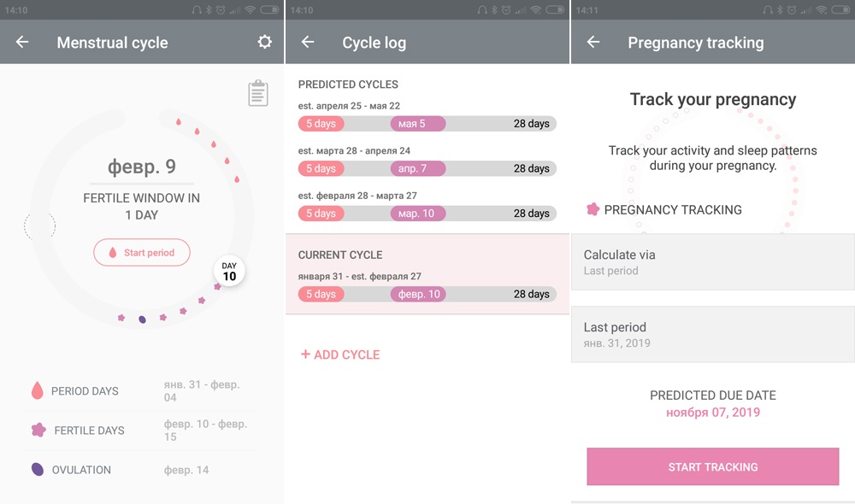Viewport: 855px width, 504px height.
Task: Select the мая 5 date chip
Action: point(418,123)
